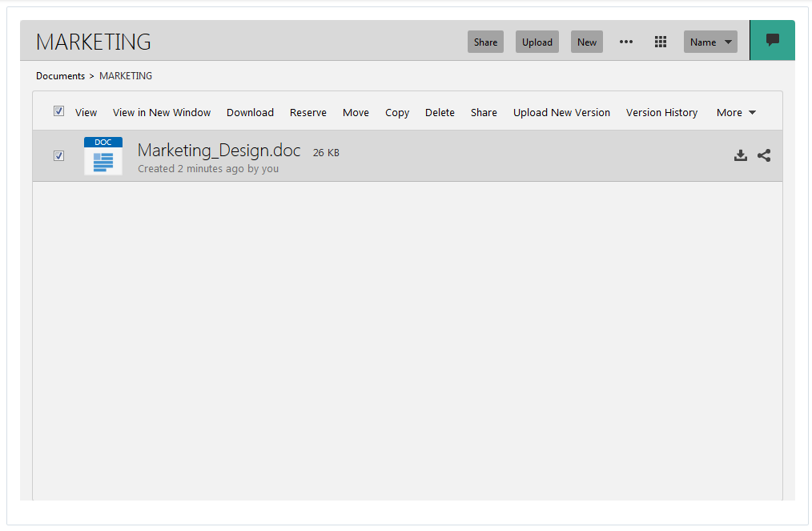Open the comments panel chat icon

(x=772, y=40)
